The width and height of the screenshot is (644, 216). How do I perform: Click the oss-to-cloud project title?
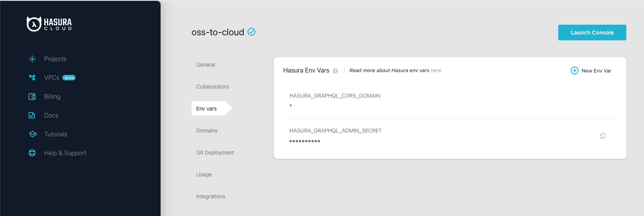pos(218,32)
